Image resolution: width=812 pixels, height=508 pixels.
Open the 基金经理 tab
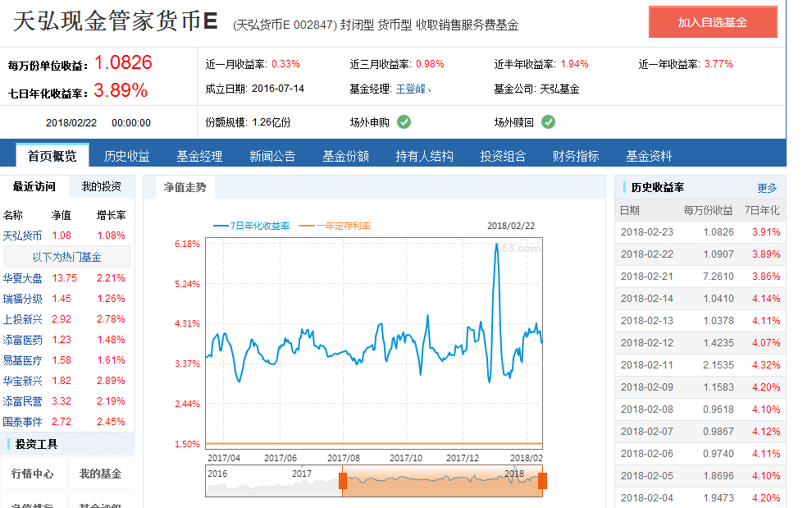[x=199, y=156]
